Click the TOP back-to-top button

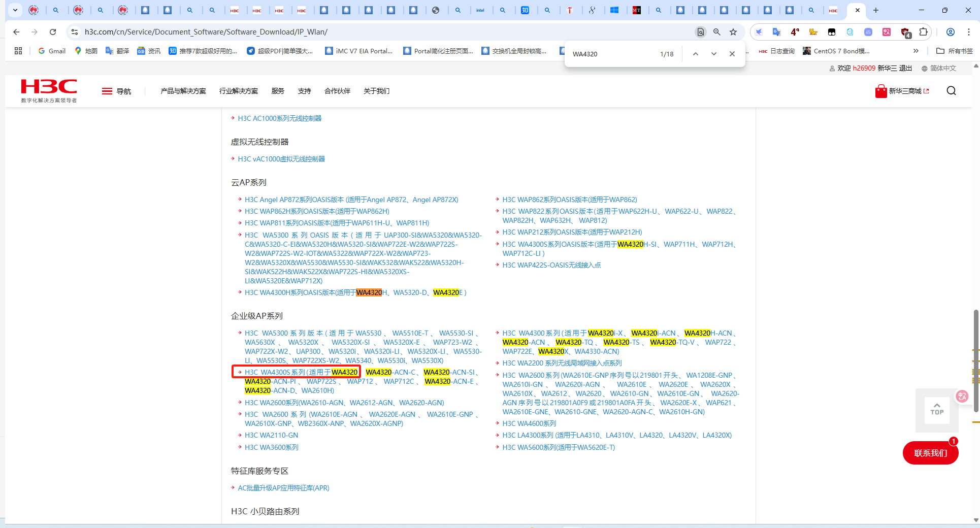pyautogui.click(x=937, y=410)
